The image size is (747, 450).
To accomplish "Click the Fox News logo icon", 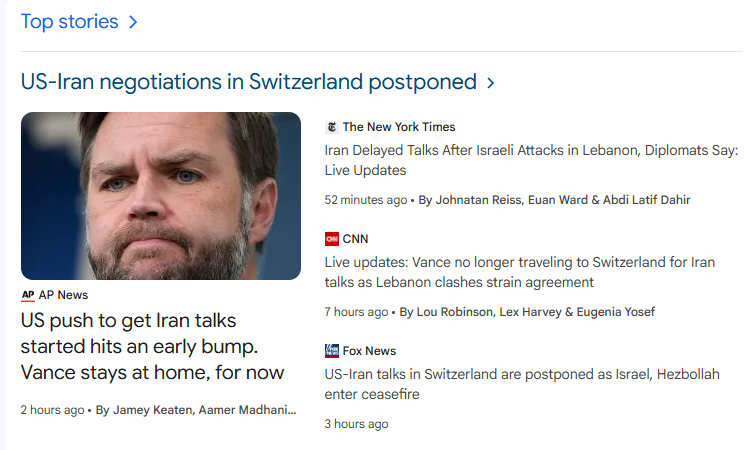I will click(x=332, y=350).
